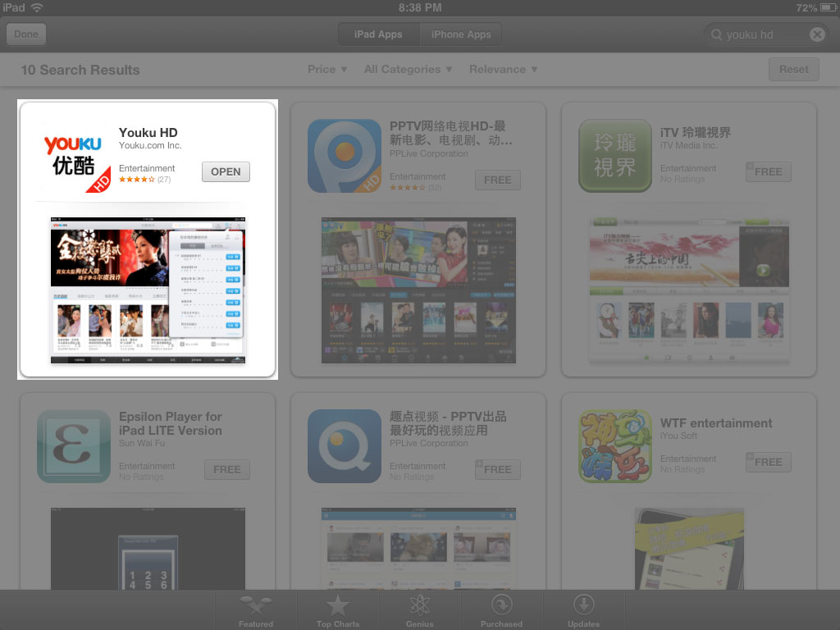The height and width of the screenshot is (630, 840).
Task: Tap the Epsilon Player app icon
Action: [x=74, y=446]
